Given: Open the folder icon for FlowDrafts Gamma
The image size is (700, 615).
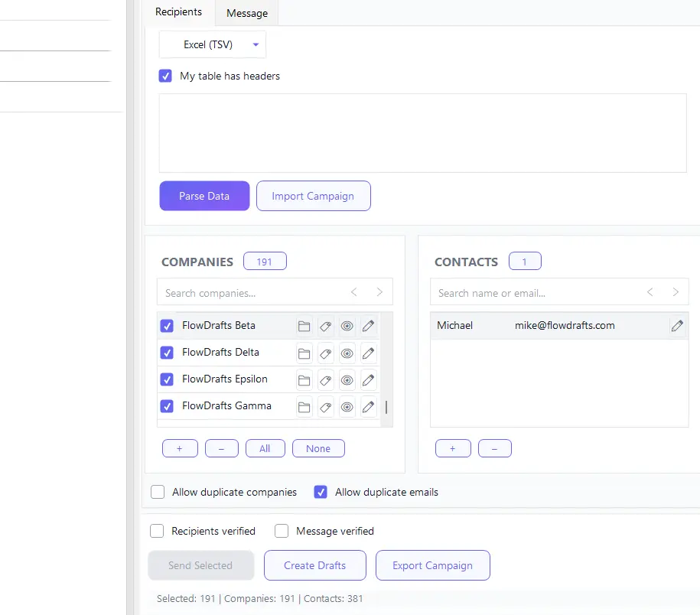Looking at the screenshot, I should point(304,406).
